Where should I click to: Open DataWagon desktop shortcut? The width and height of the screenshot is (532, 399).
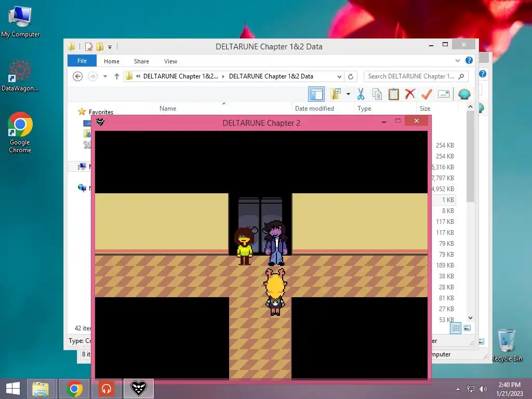click(x=20, y=75)
